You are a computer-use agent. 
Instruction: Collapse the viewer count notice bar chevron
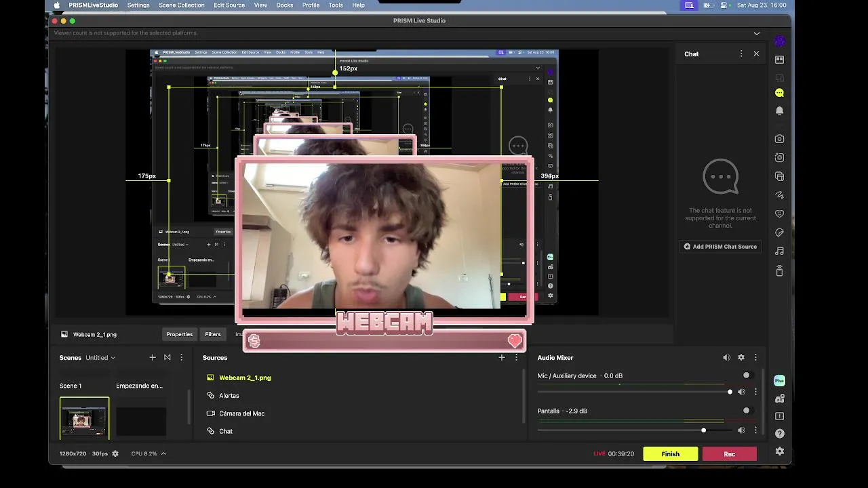(x=757, y=33)
